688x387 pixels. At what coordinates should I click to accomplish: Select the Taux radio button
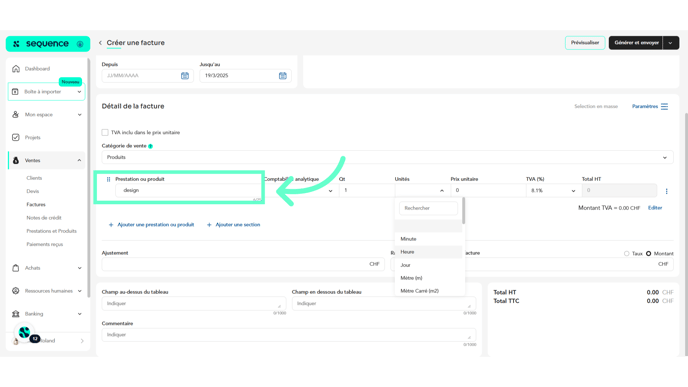click(x=627, y=254)
